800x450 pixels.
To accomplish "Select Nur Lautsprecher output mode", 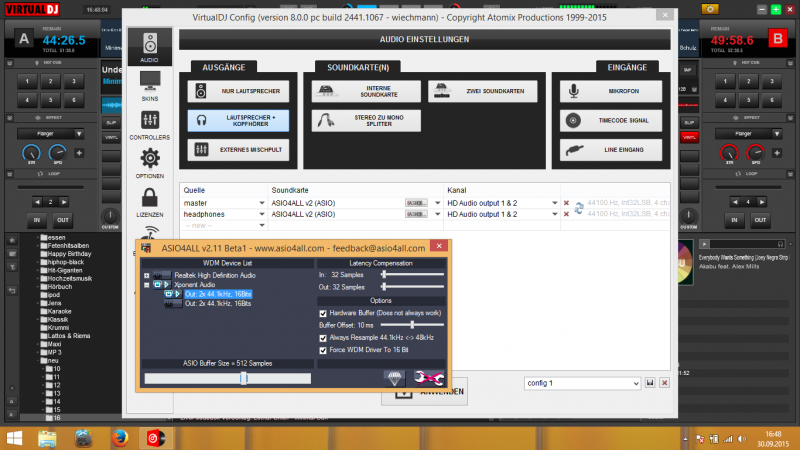I will [x=238, y=91].
